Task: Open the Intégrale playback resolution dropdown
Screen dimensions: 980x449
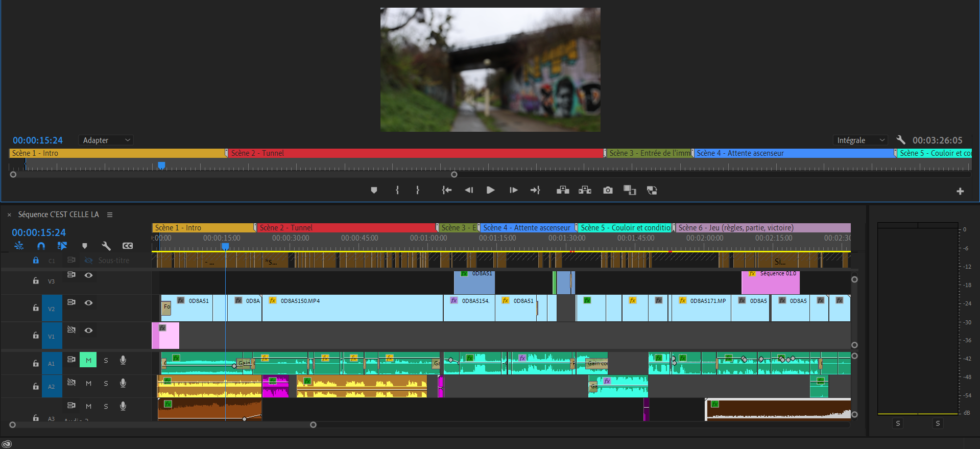Action: pos(861,140)
